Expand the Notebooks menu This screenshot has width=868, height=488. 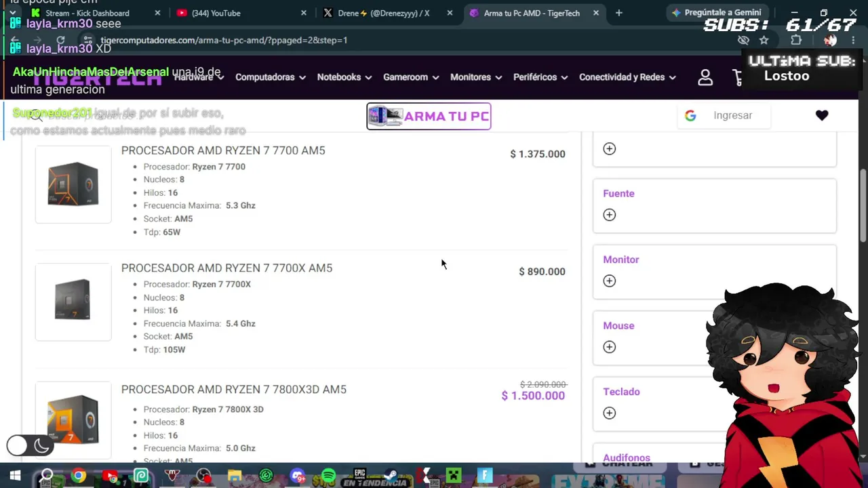344,77
